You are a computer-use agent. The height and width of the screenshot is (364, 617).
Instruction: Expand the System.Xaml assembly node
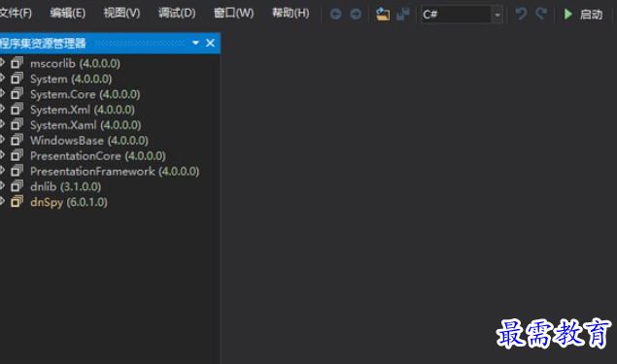(2, 124)
